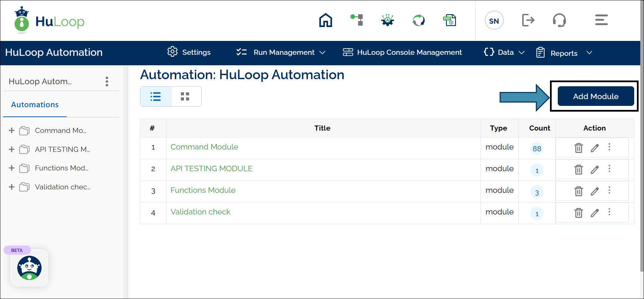
Task: Go to the Home icon
Action: (x=325, y=20)
